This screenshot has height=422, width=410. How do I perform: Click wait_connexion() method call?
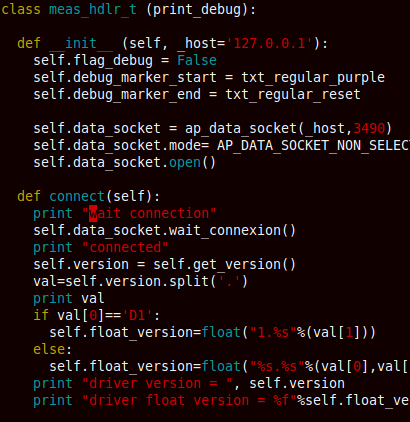232,230
